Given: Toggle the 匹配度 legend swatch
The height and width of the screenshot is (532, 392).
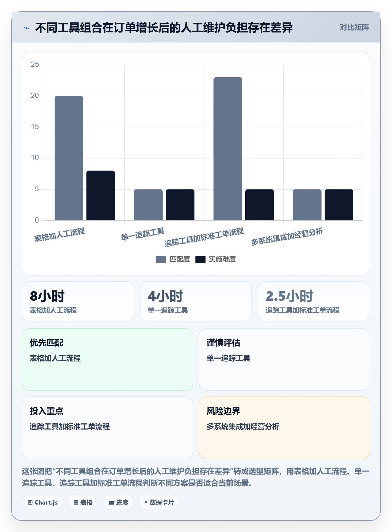Looking at the screenshot, I should [x=161, y=259].
